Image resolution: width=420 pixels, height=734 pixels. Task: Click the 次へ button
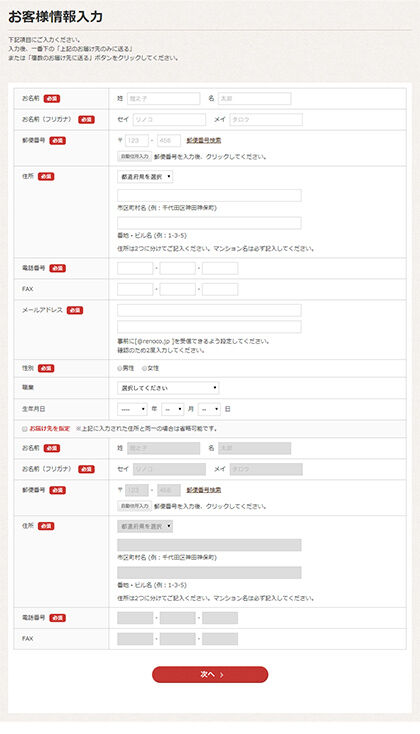(210, 675)
